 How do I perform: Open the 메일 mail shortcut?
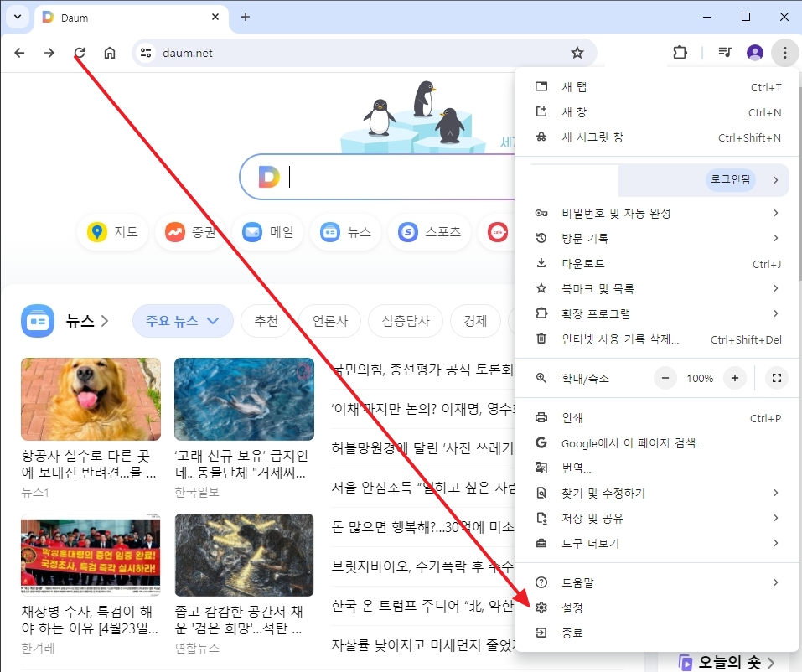(268, 232)
